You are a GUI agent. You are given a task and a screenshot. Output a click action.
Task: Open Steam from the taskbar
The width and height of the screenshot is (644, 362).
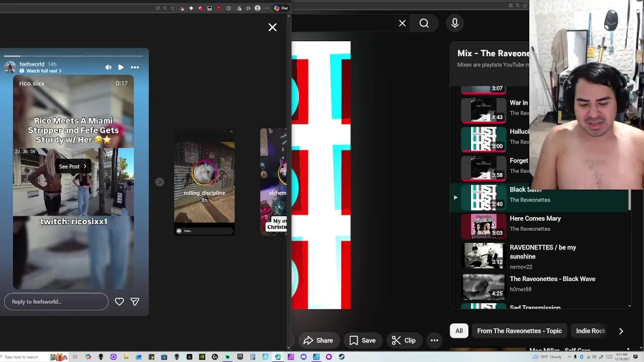click(342, 357)
